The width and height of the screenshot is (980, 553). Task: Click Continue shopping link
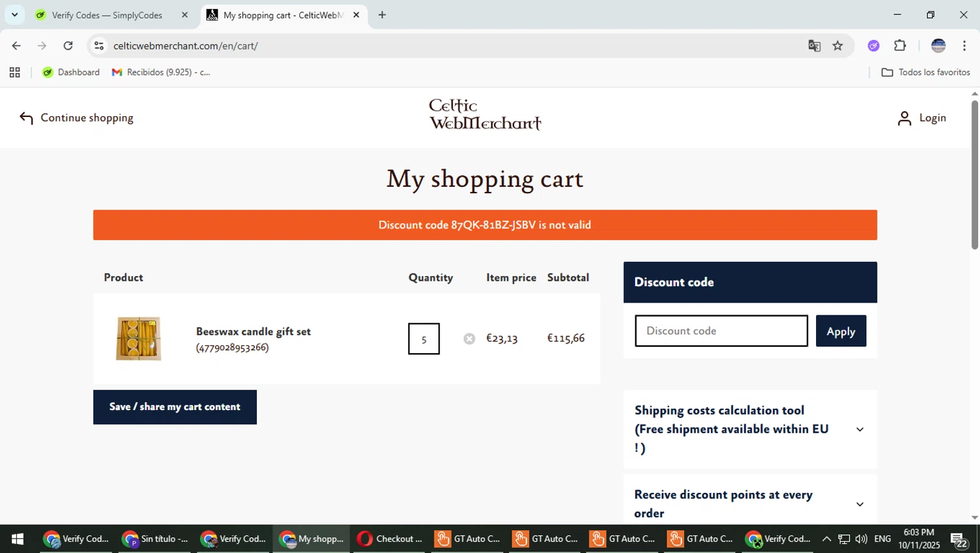76,118
